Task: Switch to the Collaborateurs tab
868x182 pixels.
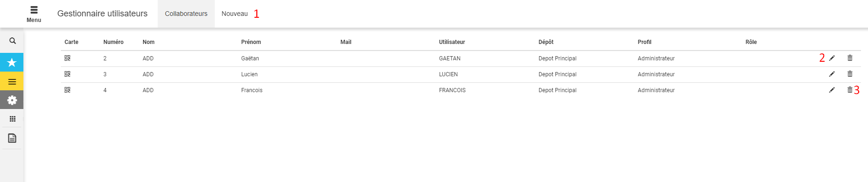Action: click(x=186, y=14)
